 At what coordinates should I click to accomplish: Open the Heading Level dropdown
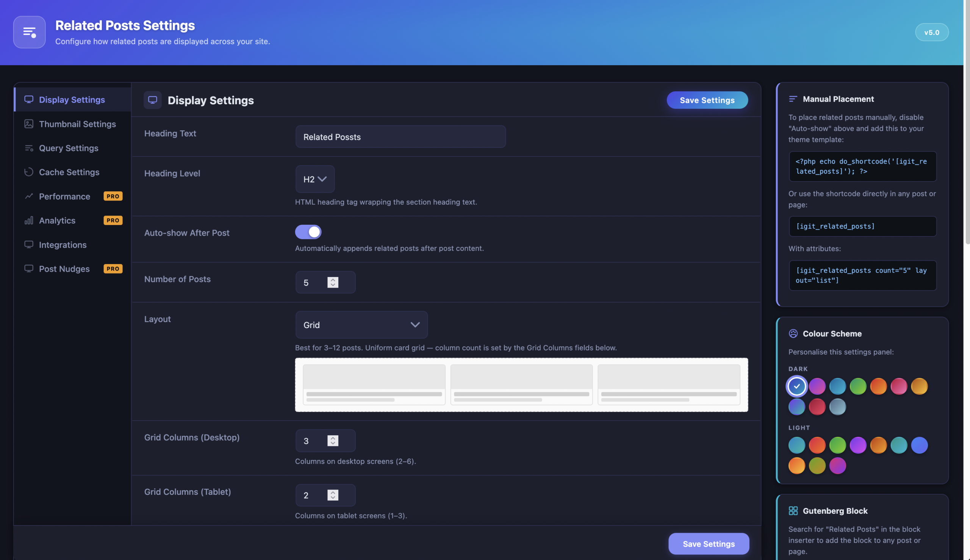coord(314,179)
